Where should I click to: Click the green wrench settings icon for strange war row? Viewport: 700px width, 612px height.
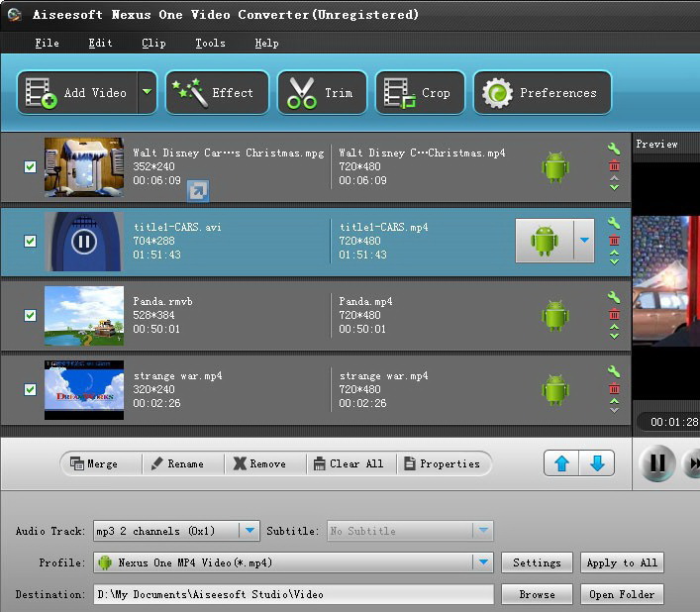pos(614,371)
